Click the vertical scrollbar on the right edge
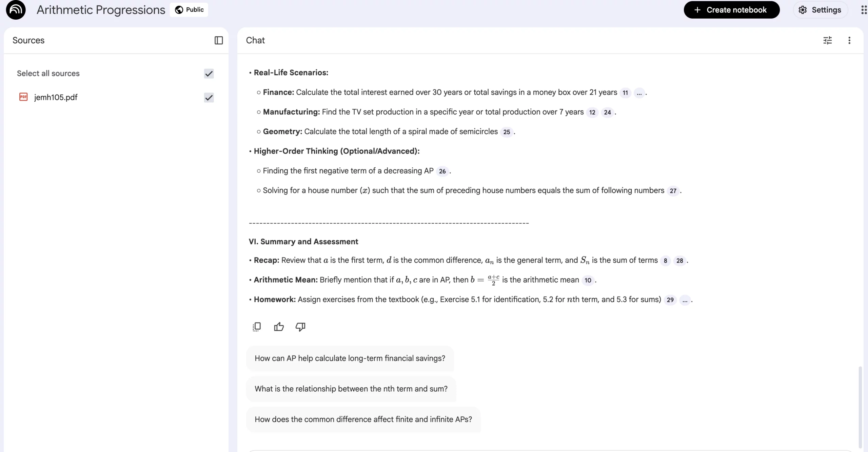The height and width of the screenshot is (452, 868). (860, 407)
